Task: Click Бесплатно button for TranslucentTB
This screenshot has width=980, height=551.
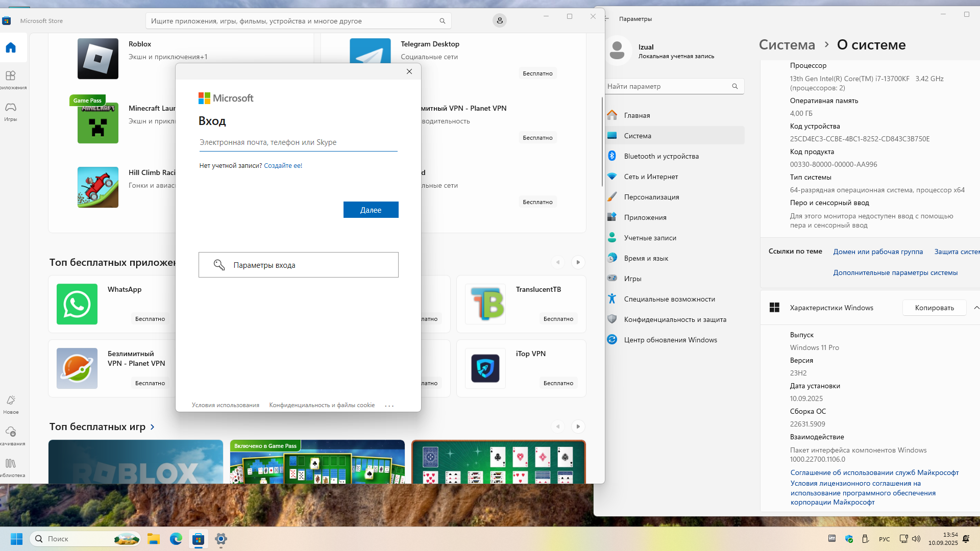Action: click(558, 319)
